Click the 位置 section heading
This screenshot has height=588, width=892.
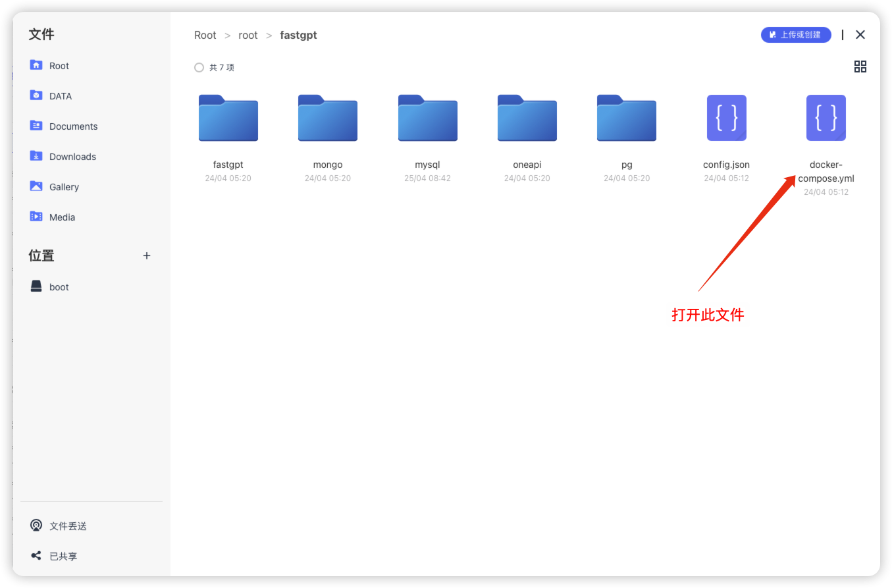(41, 255)
